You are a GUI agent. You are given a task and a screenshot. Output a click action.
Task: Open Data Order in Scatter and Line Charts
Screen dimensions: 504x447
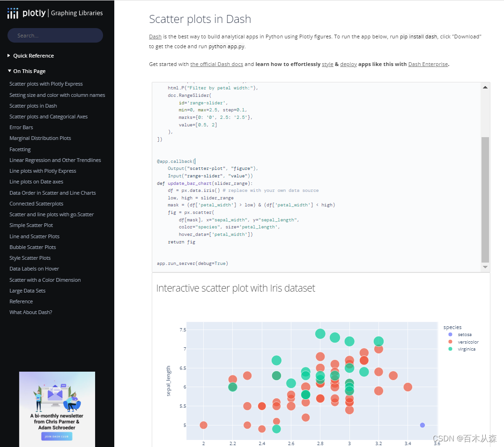click(53, 193)
